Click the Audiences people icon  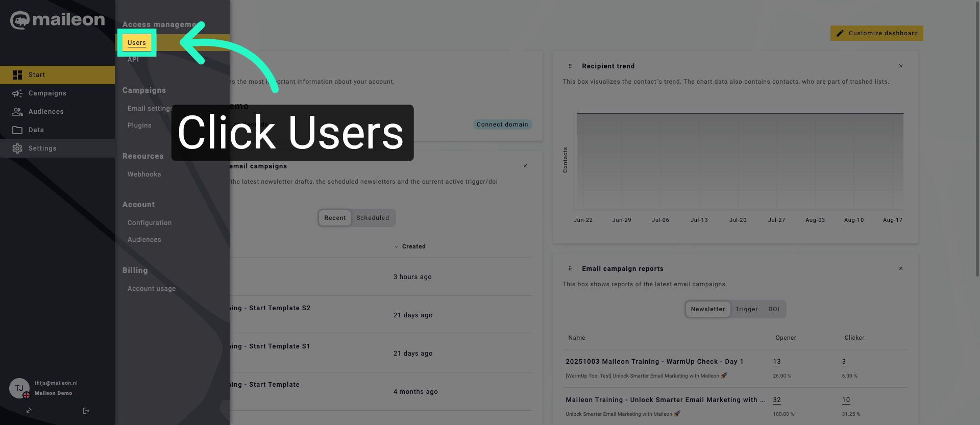point(17,112)
